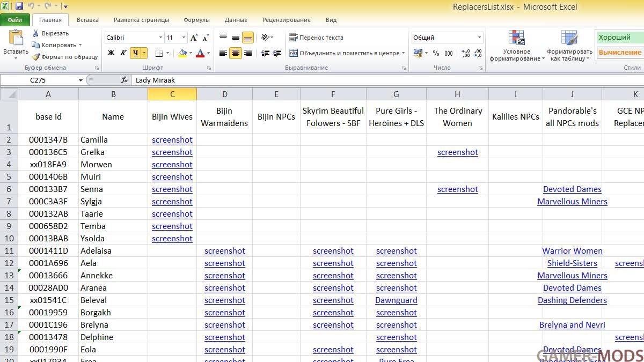Click the thousands separator 000 icon

[x=449, y=53]
